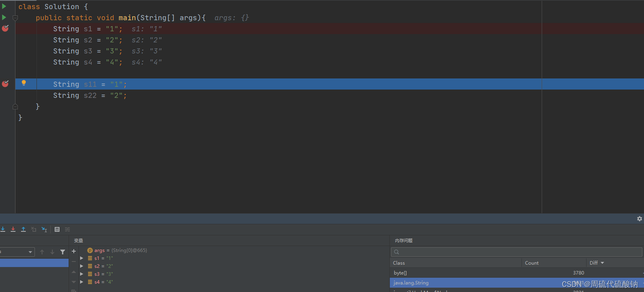
Task: Click count value 3780
Action: tap(579, 273)
